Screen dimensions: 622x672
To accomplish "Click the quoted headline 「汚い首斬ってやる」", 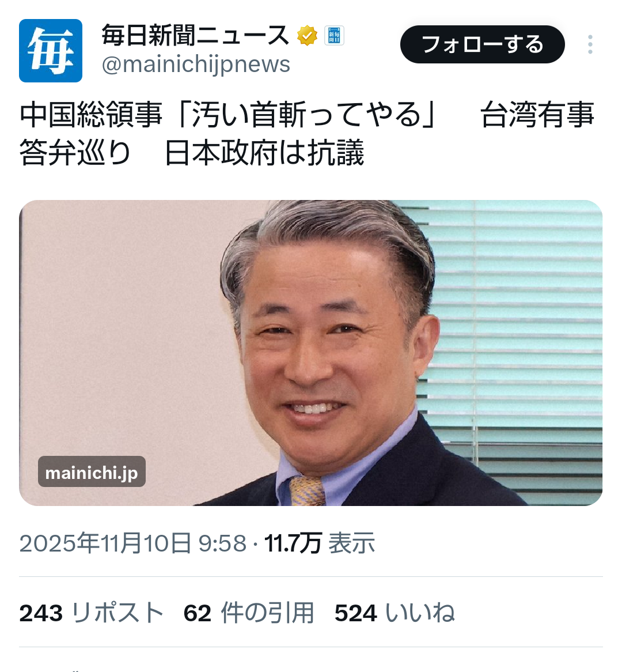I will coord(306,115).
